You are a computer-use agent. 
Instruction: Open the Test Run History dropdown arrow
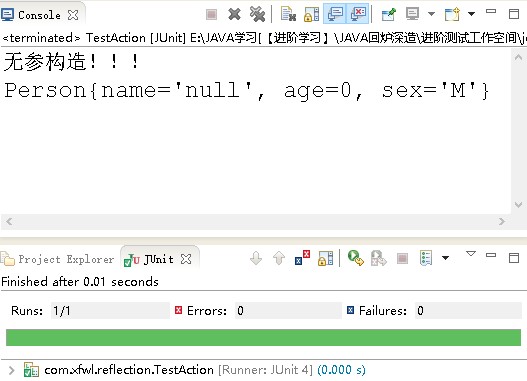coord(445,258)
